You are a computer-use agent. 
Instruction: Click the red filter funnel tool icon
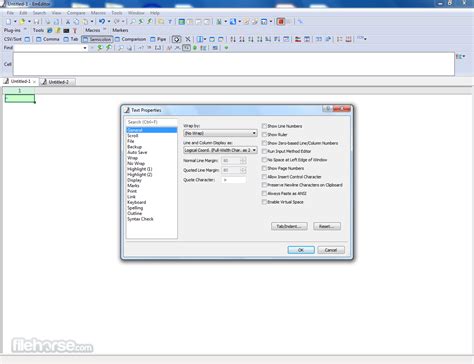click(x=75, y=30)
